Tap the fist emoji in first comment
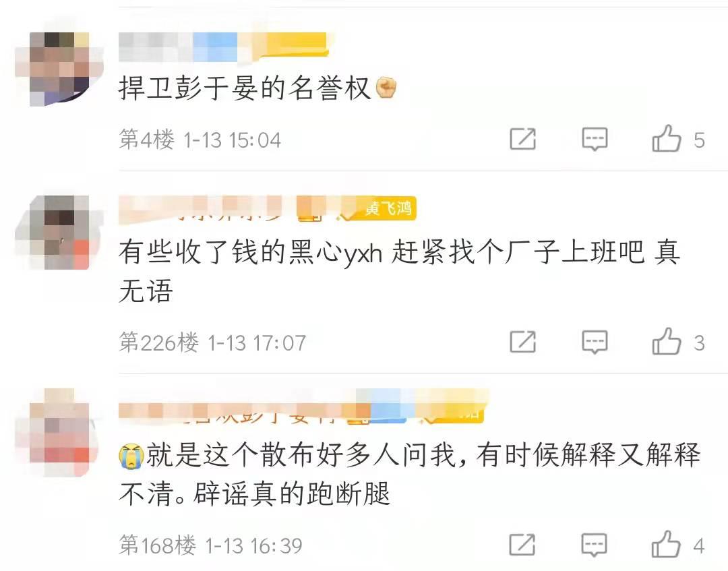This screenshot has height=571, width=728. [386, 87]
